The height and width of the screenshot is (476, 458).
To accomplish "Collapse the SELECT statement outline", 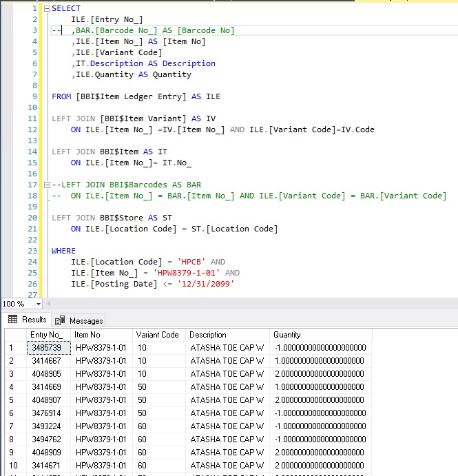I will [x=47, y=8].
